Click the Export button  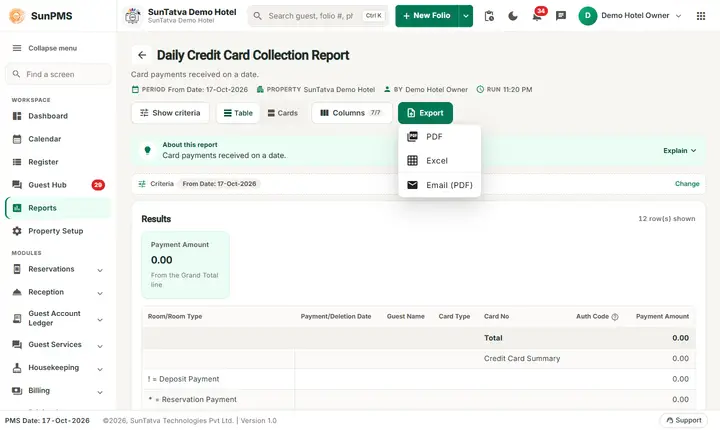point(425,113)
